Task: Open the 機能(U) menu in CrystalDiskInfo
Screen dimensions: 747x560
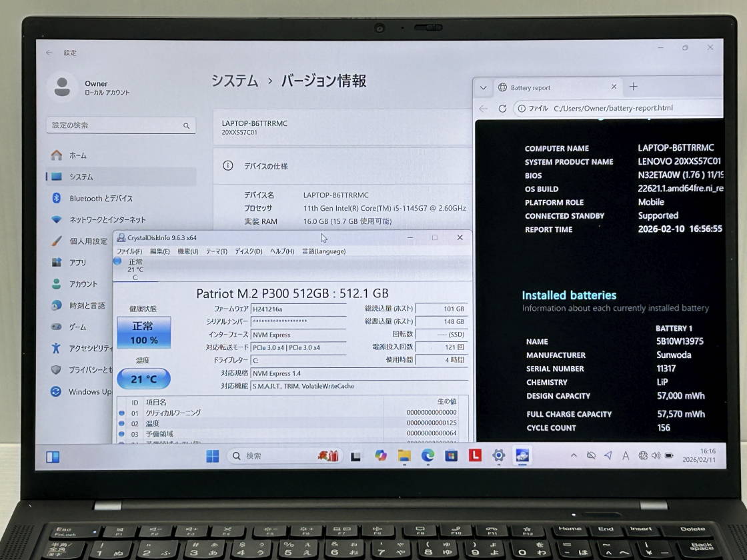Action: pyautogui.click(x=187, y=251)
